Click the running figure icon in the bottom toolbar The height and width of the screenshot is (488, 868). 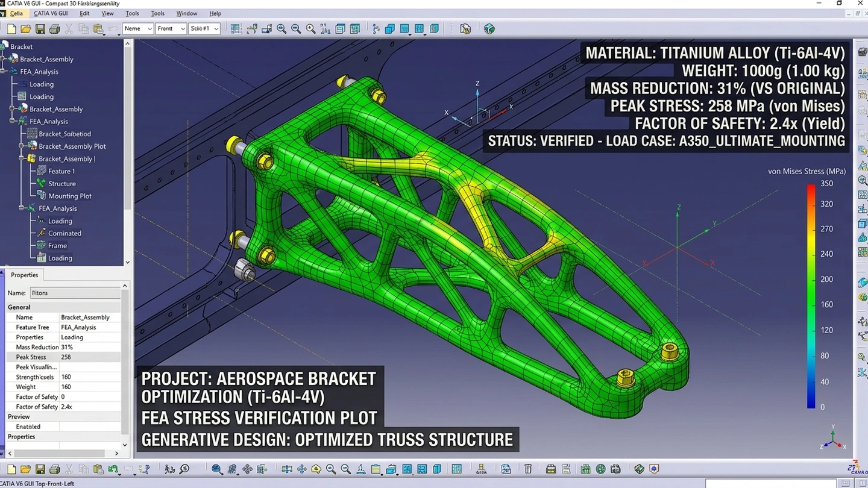click(169, 469)
